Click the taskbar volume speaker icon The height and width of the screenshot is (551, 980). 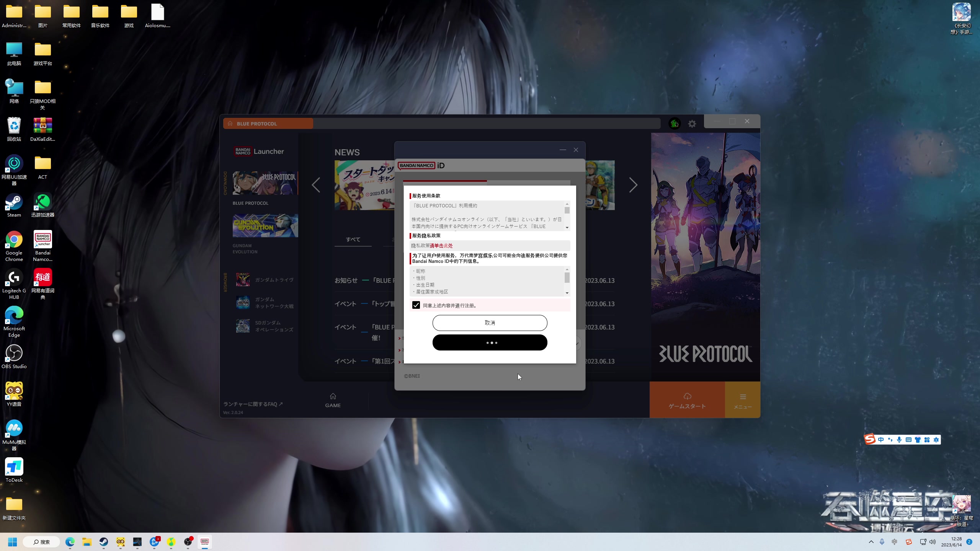pyautogui.click(x=933, y=542)
